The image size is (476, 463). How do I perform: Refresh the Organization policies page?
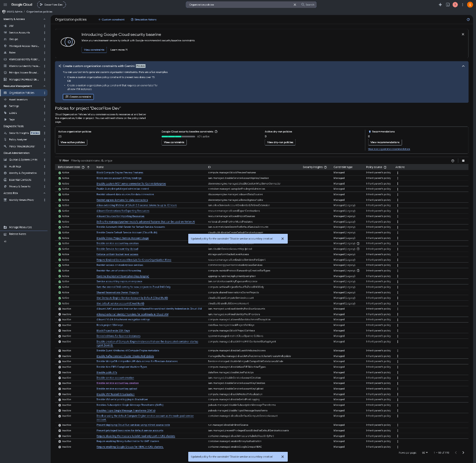pyautogui.click(x=468, y=20)
